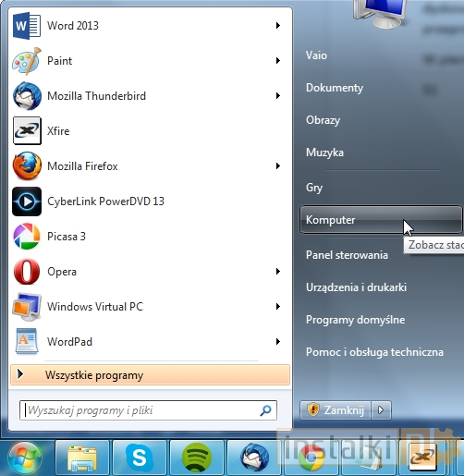Click the Opera program name
464x476 pixels.
pyautogui.click(x=62, y=272)
